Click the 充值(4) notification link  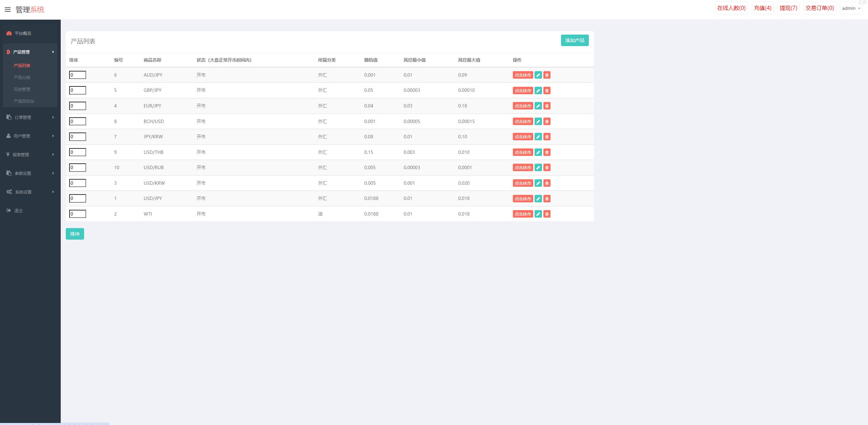pyautogui.click(x=763, y=8)
